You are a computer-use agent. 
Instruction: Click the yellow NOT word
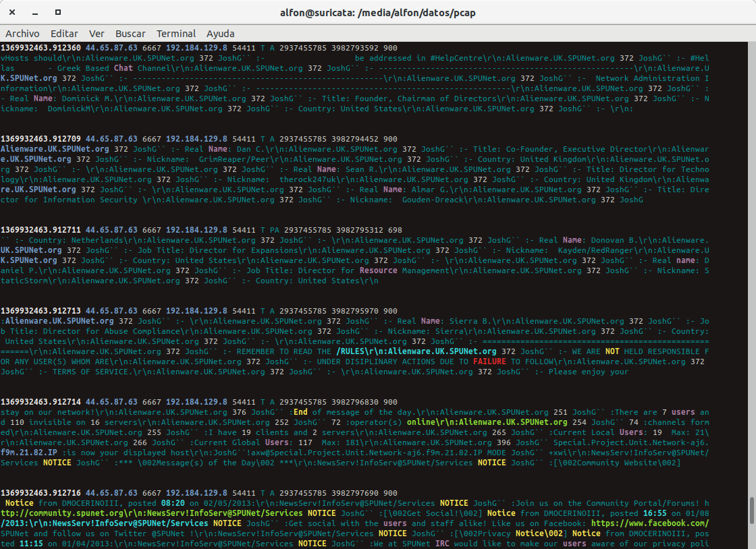pos(612,351)
